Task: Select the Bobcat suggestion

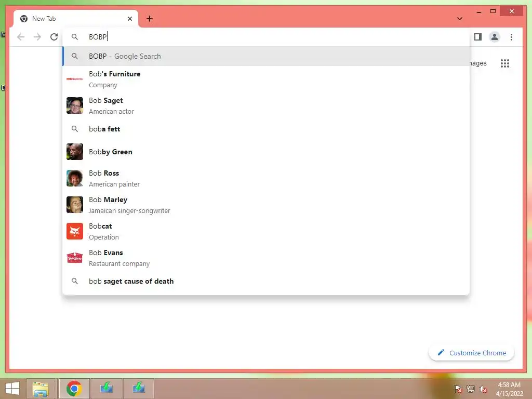Action: (266, 231)
